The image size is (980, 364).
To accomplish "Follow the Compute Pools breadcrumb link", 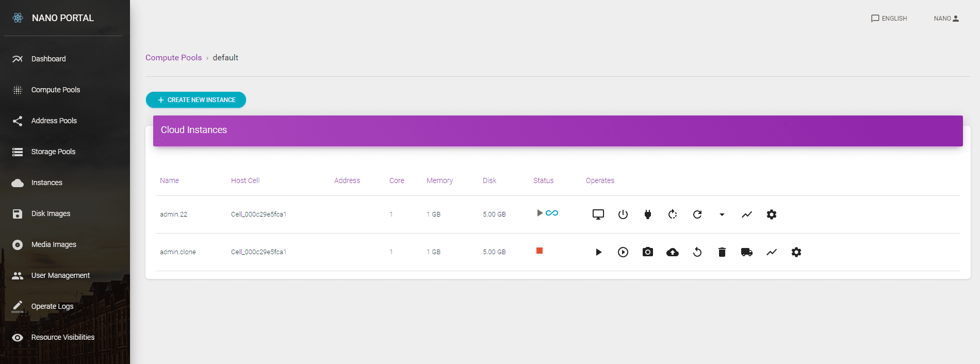I will click(173, 58).
